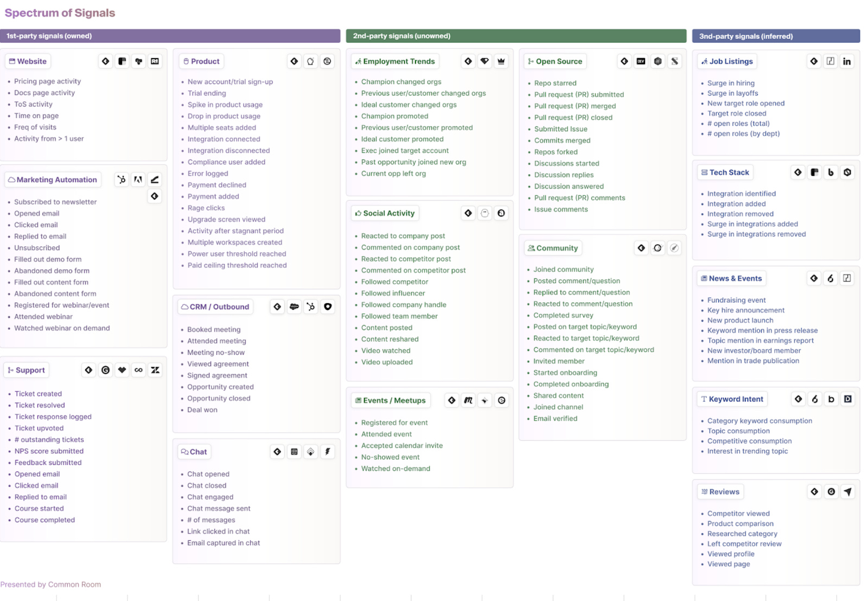This screenshot has height=601, width=868.
Task: Click the Zendesk icon in the Support card
Action: coord(155,370)
